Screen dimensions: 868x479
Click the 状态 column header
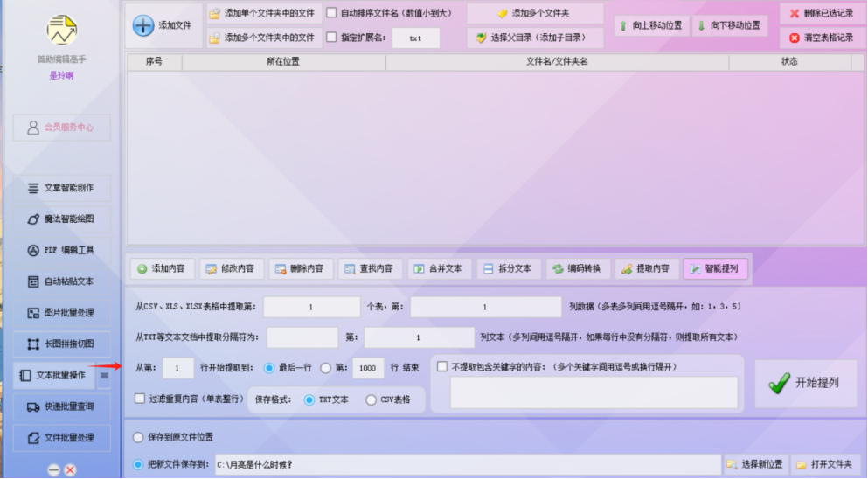790,61
